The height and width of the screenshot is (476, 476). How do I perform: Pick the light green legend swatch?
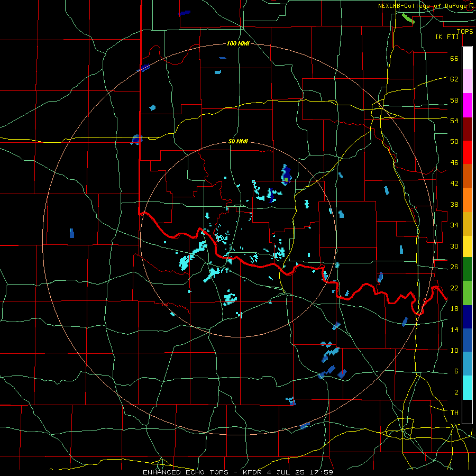[x=467, y=293]
